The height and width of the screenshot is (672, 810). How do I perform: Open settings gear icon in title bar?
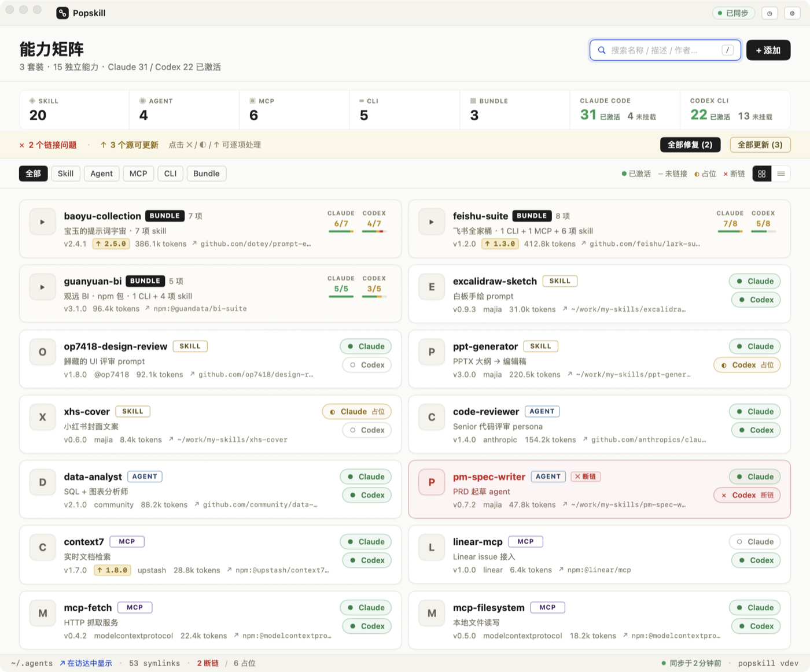[x=792, y=13]
